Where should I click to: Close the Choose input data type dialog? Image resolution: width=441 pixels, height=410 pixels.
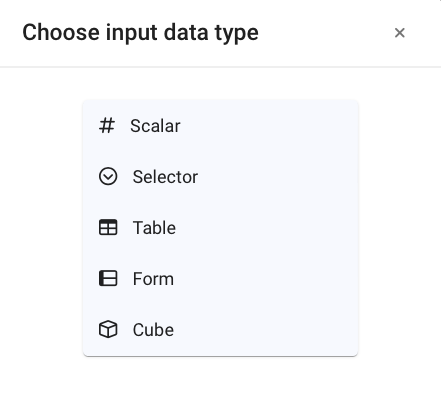point(400,33)
